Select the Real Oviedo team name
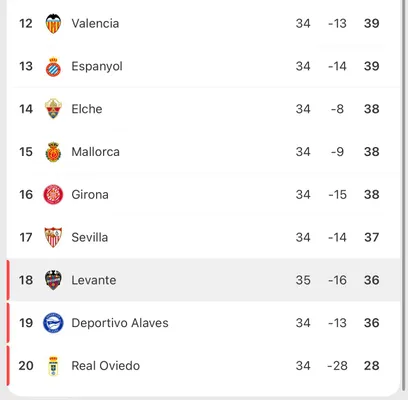 click(106, 366)
